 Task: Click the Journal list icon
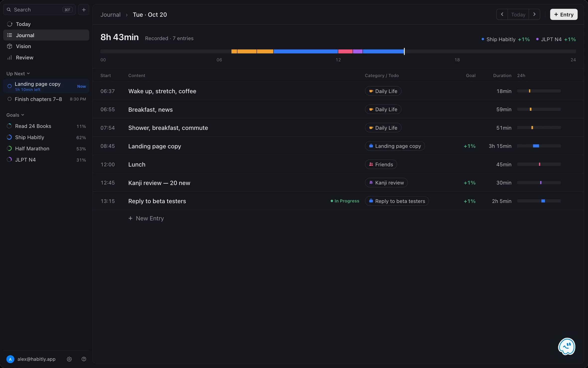click(9, 35)
